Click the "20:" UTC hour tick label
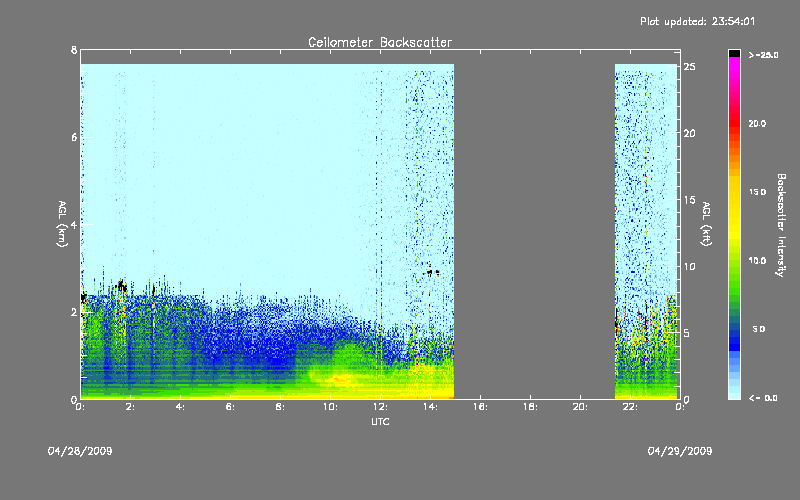The width and height of the screenshot is (800, 500). tap(580, 407)
